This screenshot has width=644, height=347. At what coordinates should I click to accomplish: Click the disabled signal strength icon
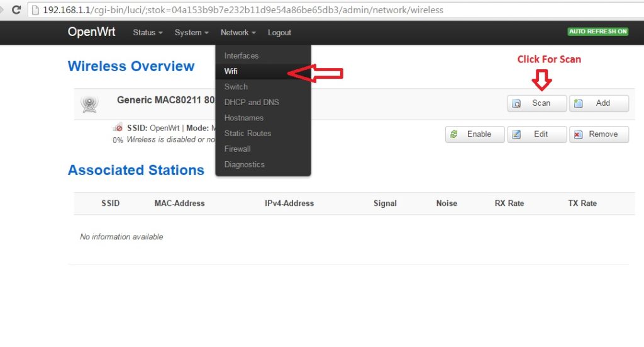(x=118, y=128)
